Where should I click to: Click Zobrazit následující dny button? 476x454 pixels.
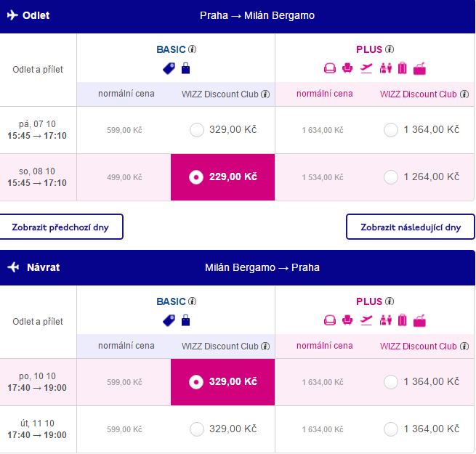[x=411, y=227]
